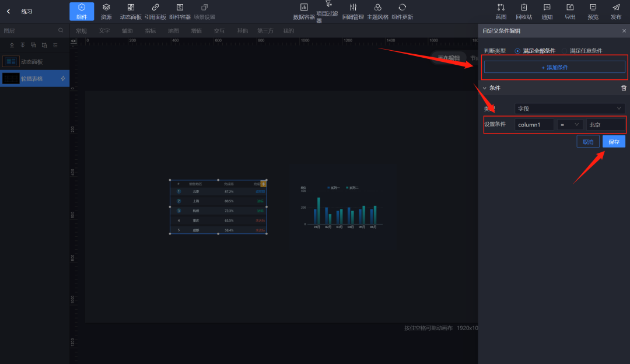Open the 主题风格 tool

(377, 11)
